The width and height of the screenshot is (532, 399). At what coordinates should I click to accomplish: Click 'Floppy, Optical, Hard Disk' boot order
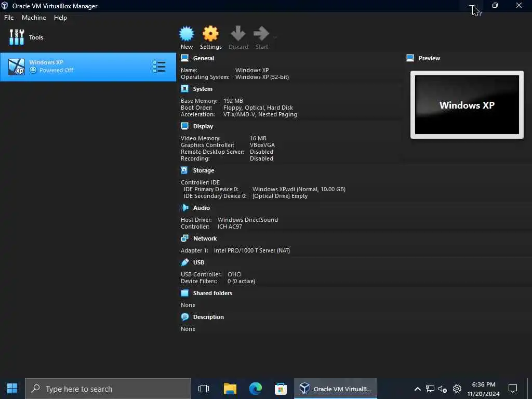coord(258,108)
